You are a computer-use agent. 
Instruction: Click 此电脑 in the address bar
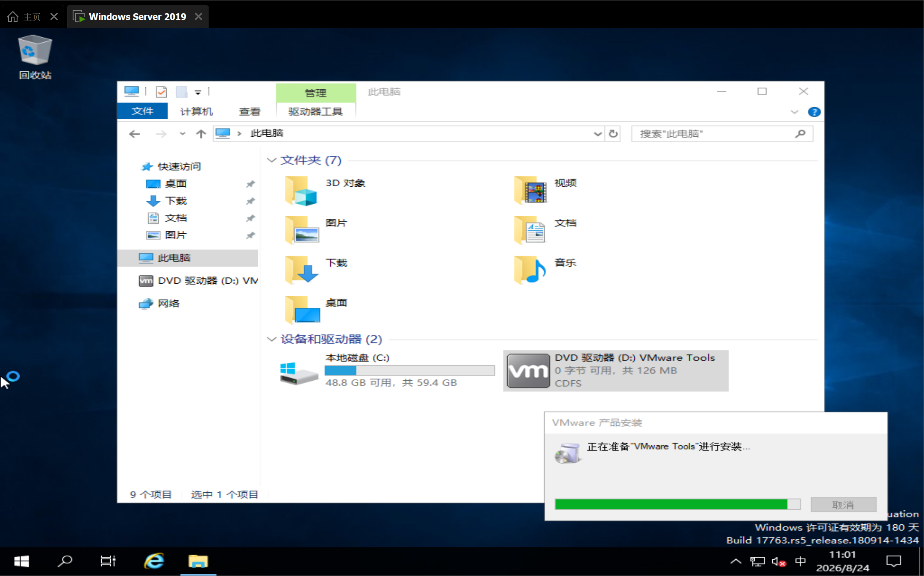267,133
